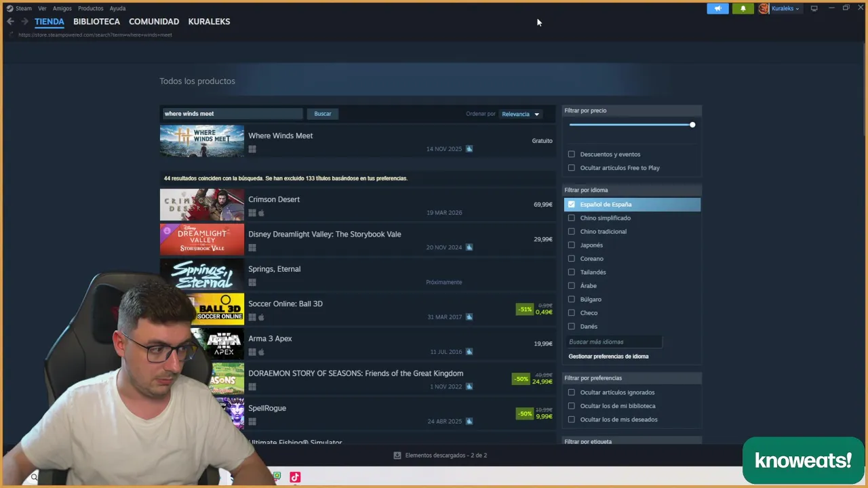Screen dimensions: 868x488
Task: Click the blue badge icon beside 31 MAR 2017
Action: (469, 317)
